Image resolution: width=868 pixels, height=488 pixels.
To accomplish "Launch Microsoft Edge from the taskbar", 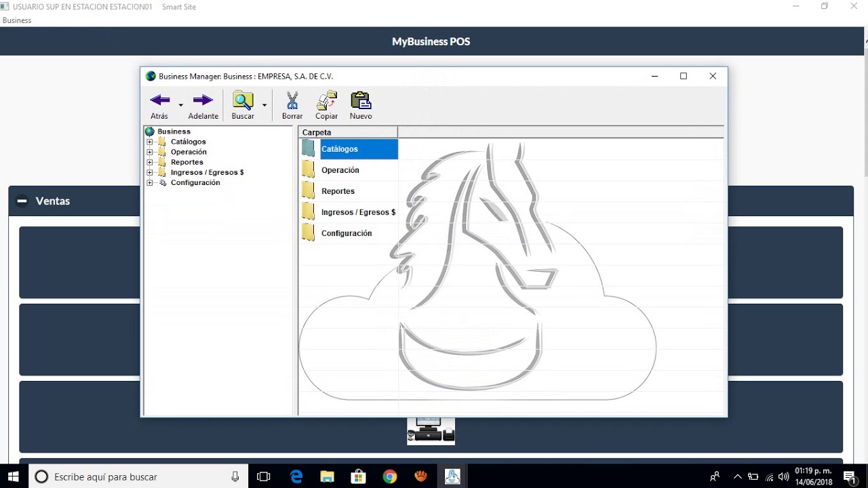I will pyautogui.click(x=296, y=476).
